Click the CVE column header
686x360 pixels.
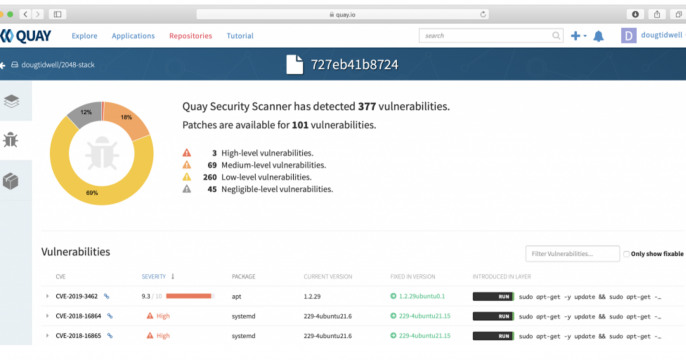click(60, 276)
